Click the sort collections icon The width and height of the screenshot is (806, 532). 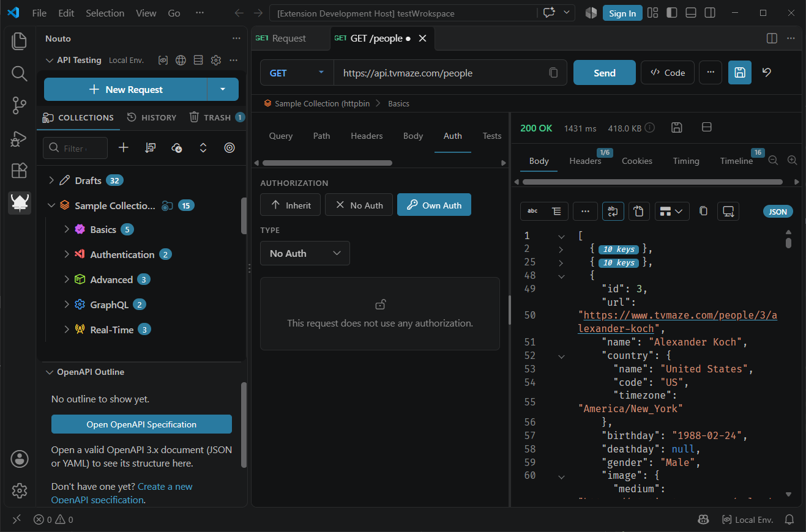151,148
